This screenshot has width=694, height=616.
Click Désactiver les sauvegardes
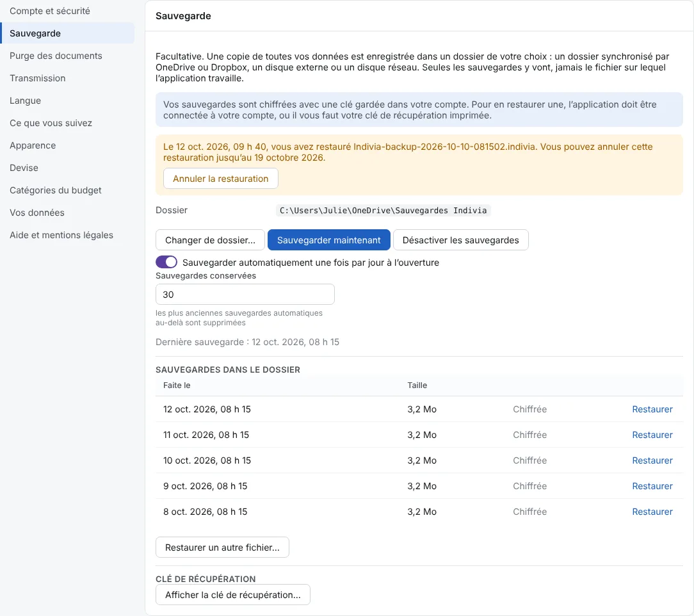coord(461,240)
